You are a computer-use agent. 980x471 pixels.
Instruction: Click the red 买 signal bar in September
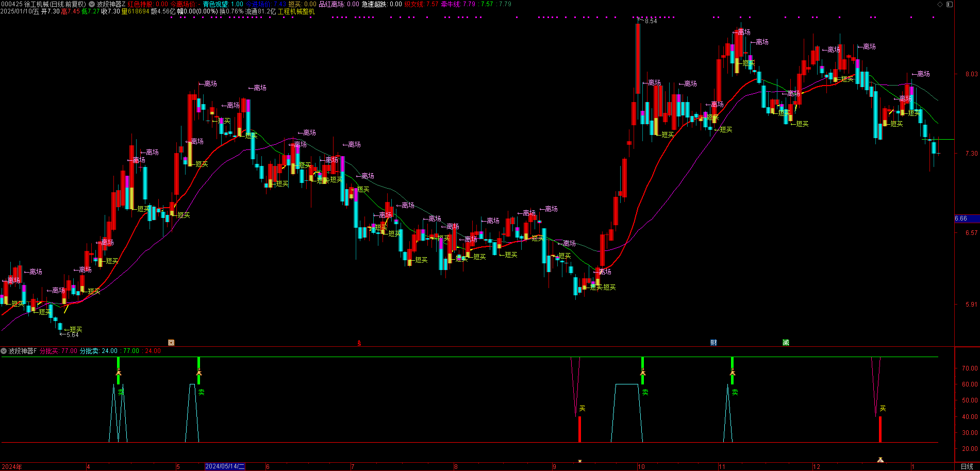click(580, 429)
